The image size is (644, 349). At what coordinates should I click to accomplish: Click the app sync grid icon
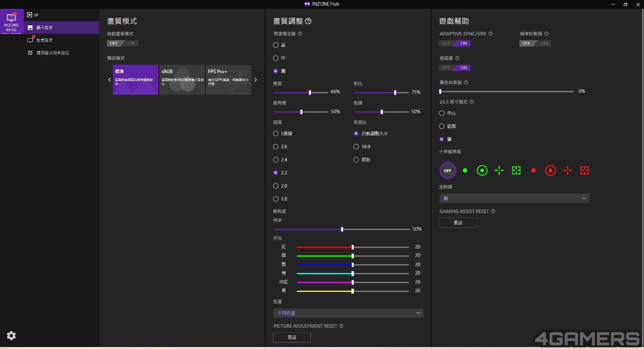click(x=30, y=53)
